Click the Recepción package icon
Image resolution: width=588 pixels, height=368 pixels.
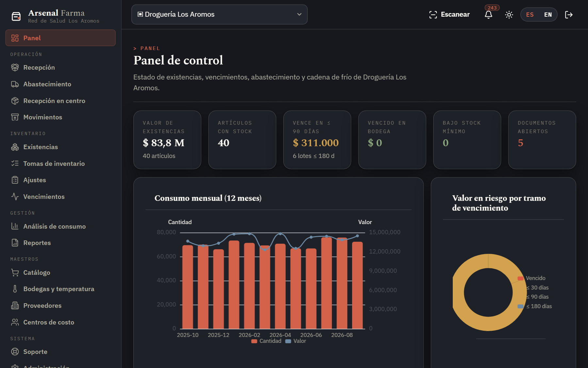15,67
